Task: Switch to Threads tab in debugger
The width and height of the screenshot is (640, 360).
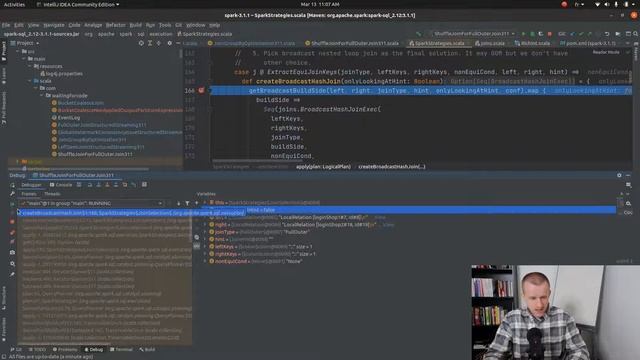Action: pos(52,194)
